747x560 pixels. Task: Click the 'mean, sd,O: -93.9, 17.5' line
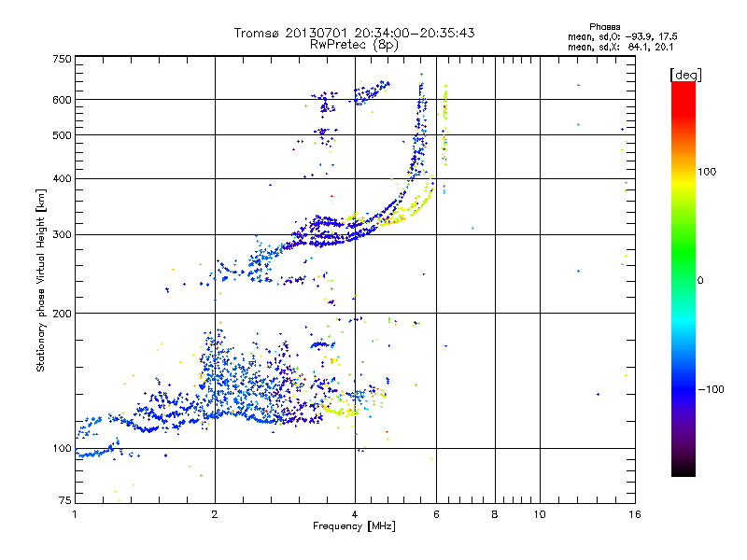coord(622,36)
